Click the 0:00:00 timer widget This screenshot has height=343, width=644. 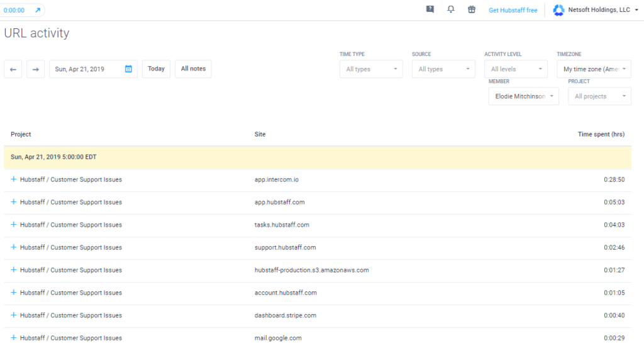[22, 10]
